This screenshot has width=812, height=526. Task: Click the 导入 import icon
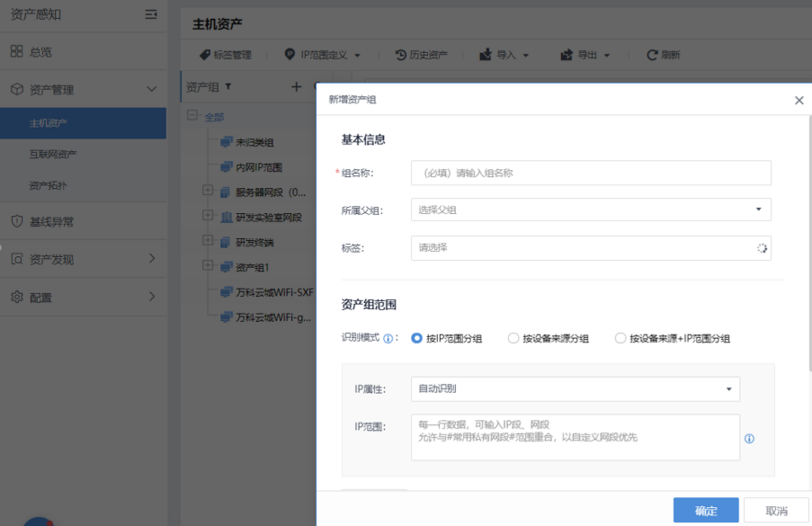[486, 55]
